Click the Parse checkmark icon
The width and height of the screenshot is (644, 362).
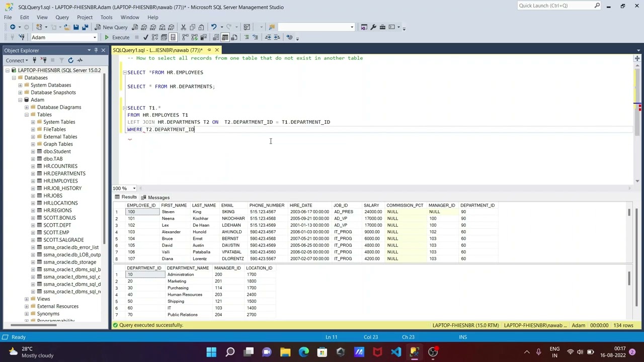point(145,37)
